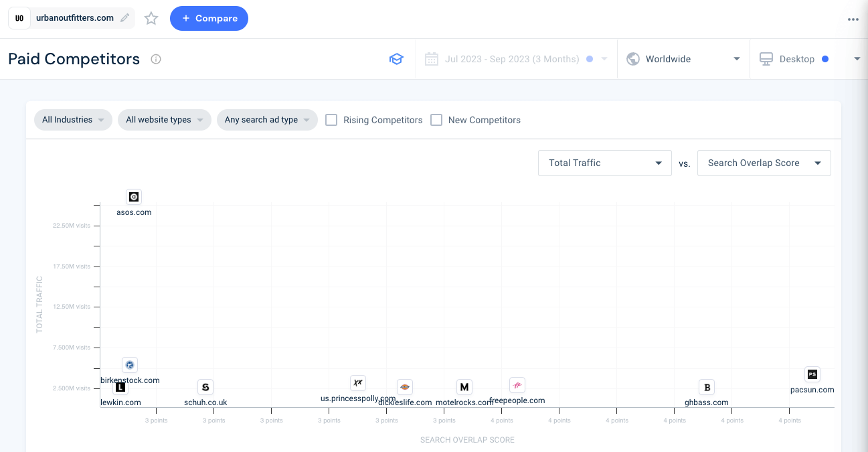
Task: Select the birkenstock.com point in chart
Action: 130,365
